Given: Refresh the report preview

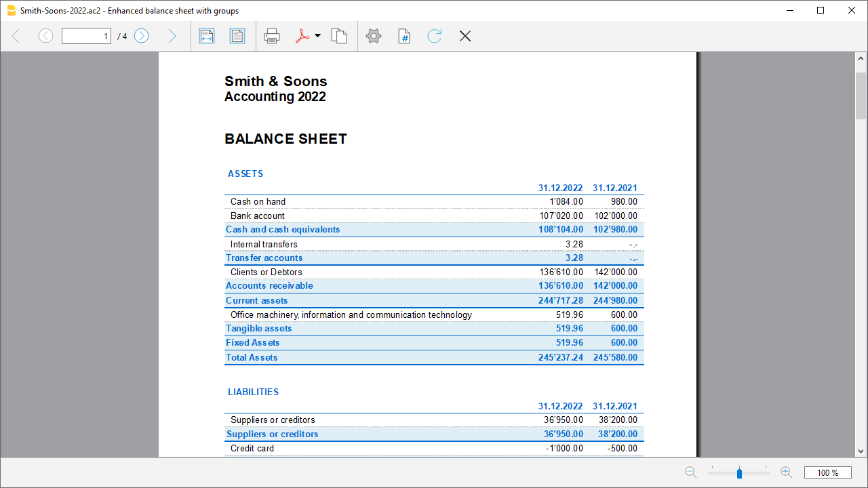Looking at the screenshot, I should 435,36.
